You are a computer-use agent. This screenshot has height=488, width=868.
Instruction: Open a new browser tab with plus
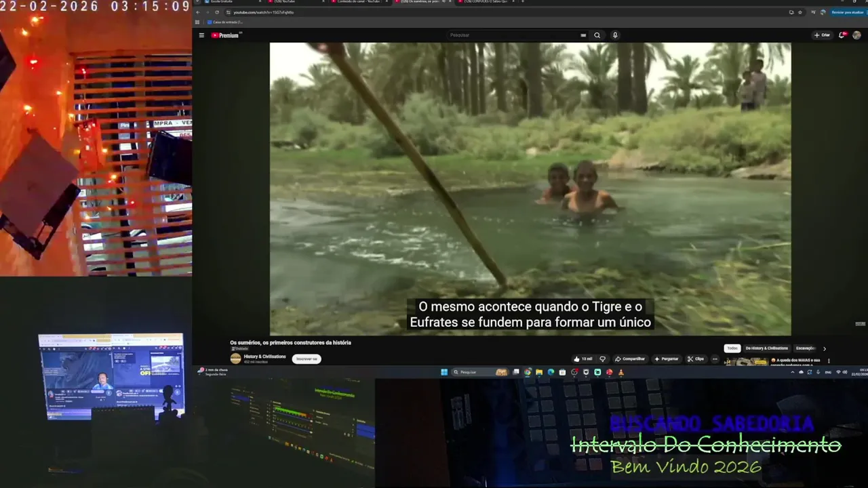[x=522, y=2]
